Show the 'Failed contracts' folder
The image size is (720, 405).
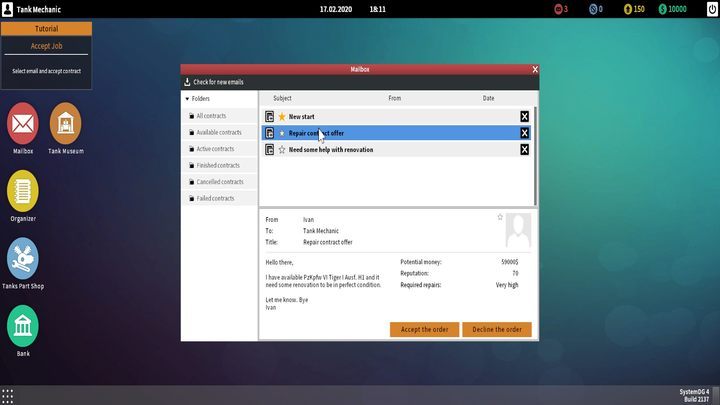(x=215, y=198)
